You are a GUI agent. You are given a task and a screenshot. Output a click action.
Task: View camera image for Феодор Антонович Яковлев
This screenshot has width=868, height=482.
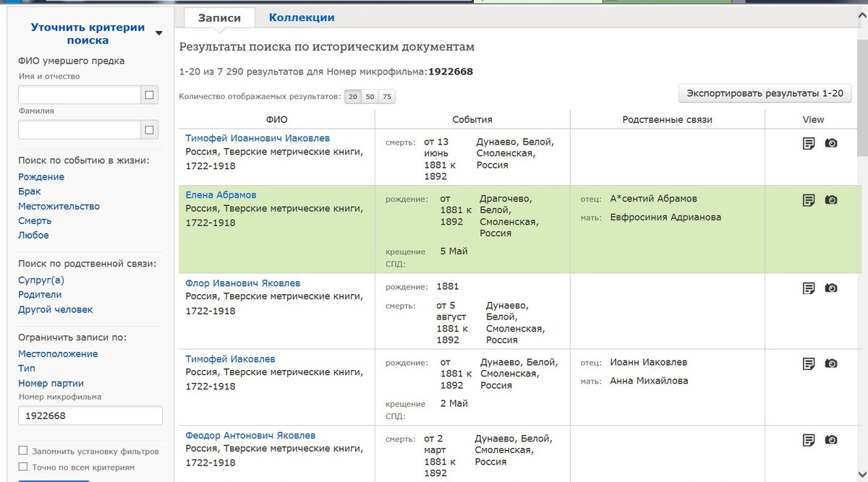(x=831, y=440)
